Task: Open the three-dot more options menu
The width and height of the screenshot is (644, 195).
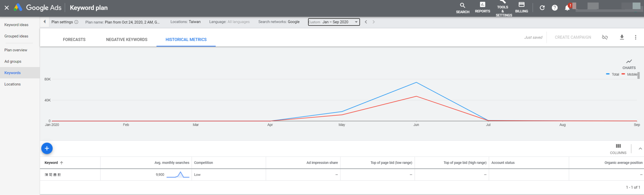Action: click(635, 37)
